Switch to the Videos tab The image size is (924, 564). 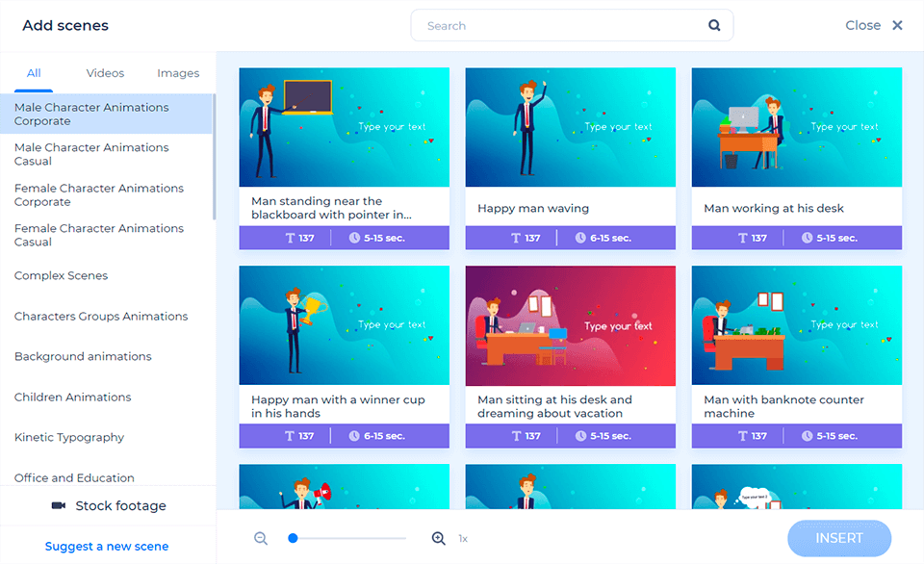[105, 73]
